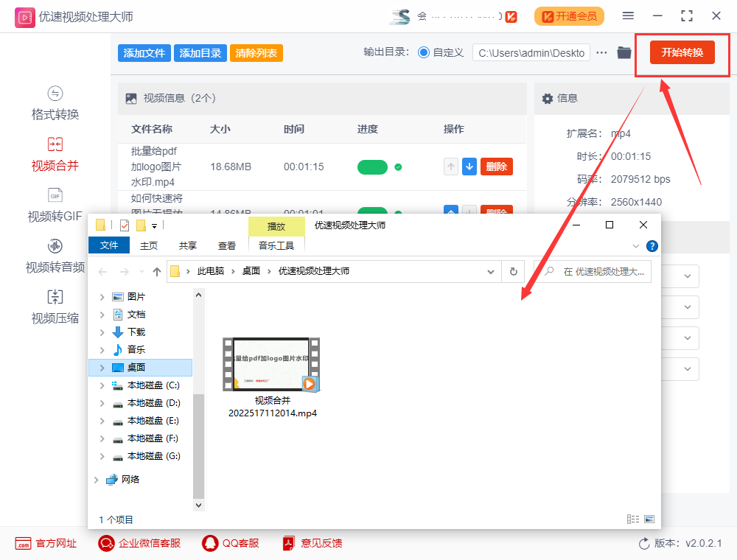Expand the 网络 tree node
This screenshot has width=737, height=560.
[97, 480]
